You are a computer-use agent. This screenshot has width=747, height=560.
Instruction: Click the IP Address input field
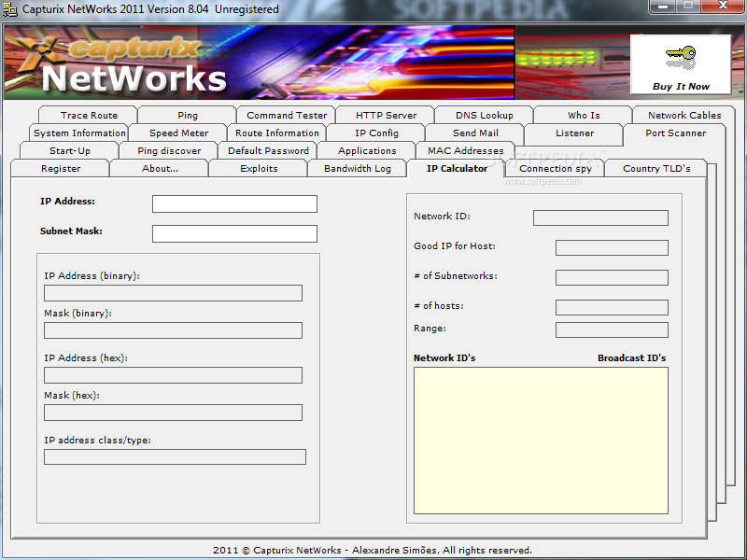point(234,203)
